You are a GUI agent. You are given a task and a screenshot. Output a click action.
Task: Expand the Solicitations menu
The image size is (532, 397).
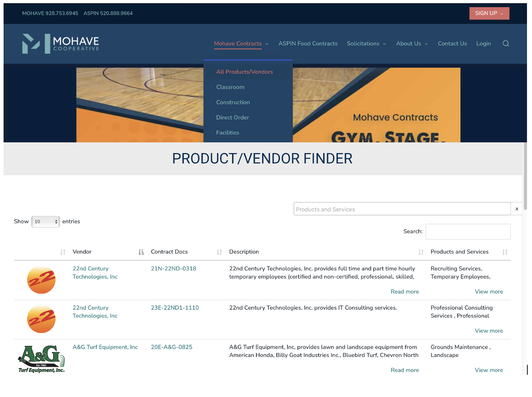coord(366,44)
